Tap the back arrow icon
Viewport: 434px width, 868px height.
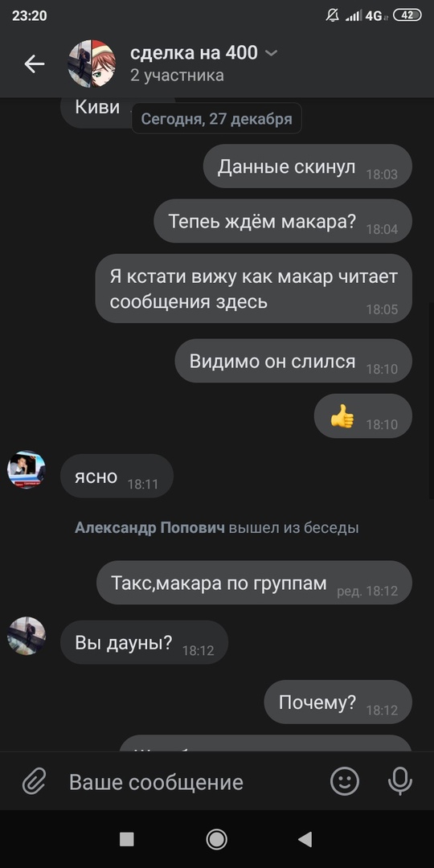click(x=35, y=64)
